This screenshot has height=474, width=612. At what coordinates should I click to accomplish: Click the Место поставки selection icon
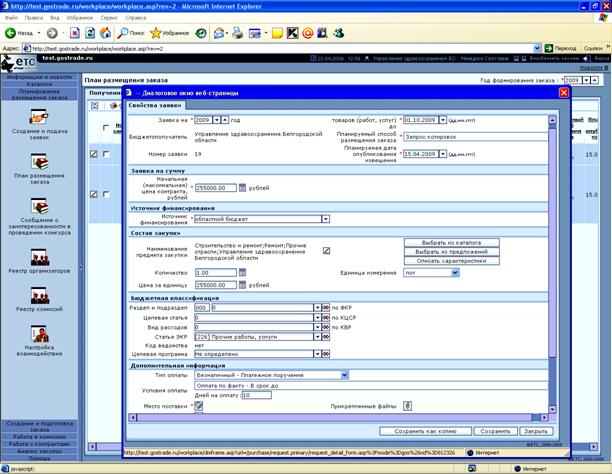tap(199, 406)
